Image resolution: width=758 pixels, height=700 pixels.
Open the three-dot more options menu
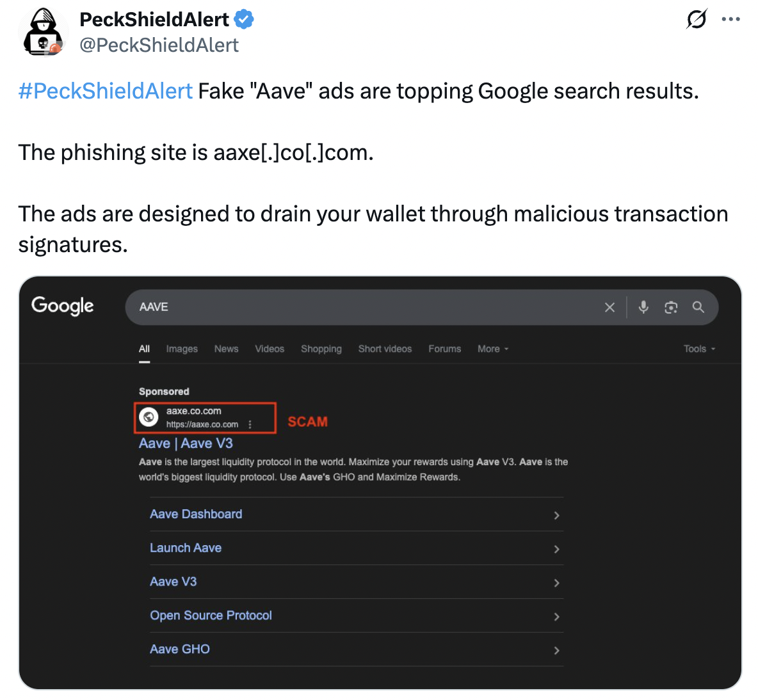(730, 19)
